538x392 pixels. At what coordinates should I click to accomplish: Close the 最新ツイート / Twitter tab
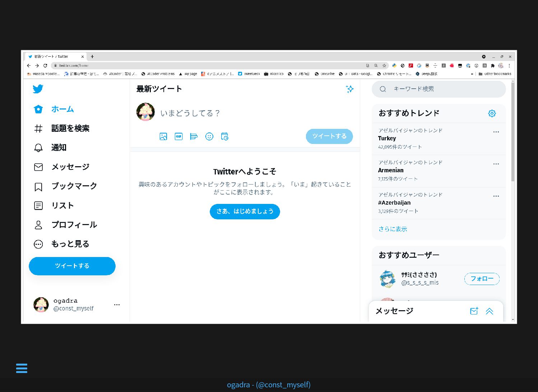coord(83,57)
